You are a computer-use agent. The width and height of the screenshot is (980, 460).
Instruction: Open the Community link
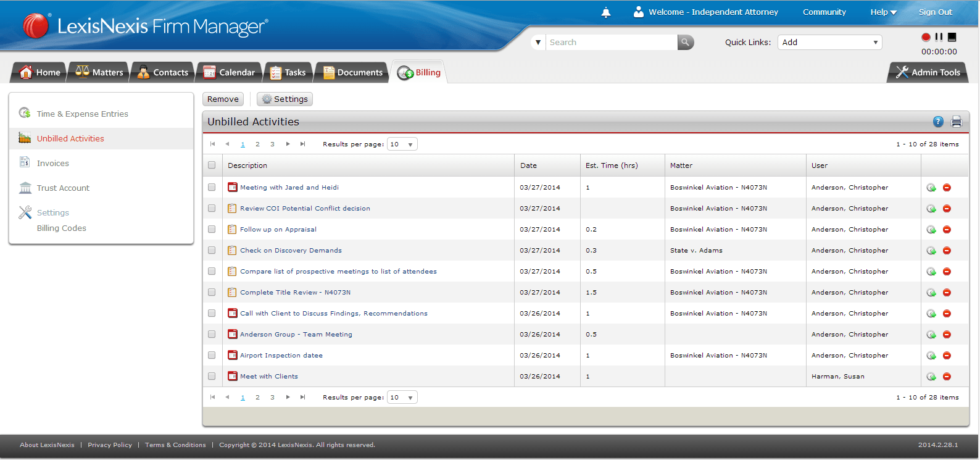[824, 12]
